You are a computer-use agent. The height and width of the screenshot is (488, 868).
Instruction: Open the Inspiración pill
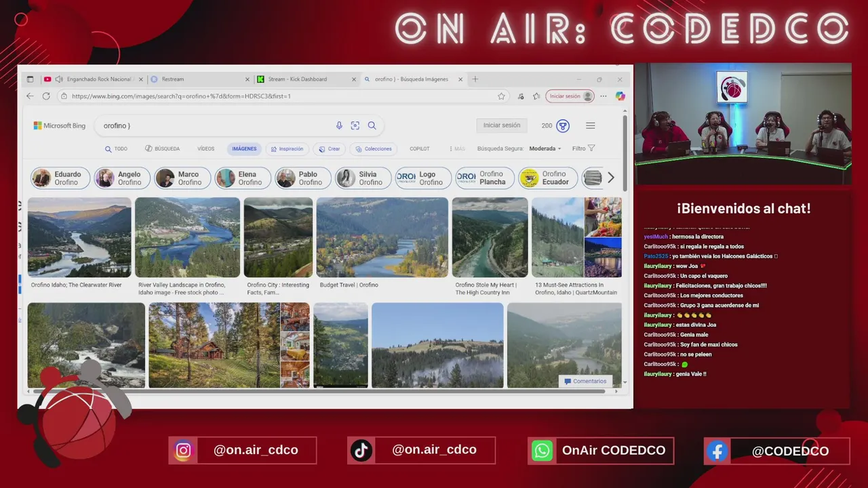[287, 148]
